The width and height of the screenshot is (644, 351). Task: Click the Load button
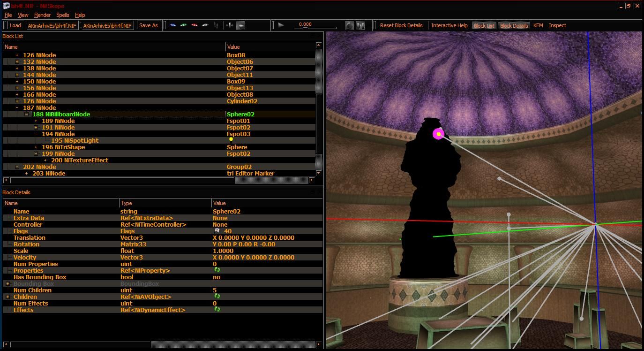tap(15, 25)
